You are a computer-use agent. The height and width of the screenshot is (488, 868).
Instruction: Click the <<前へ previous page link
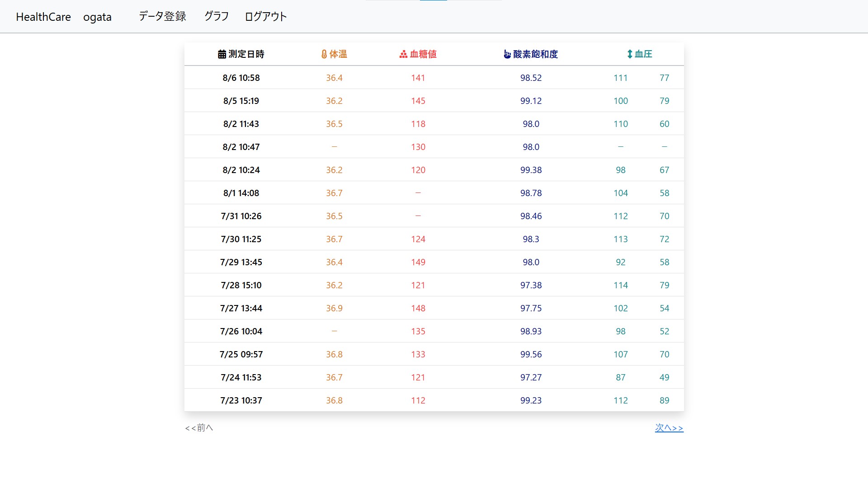(199, 427)
